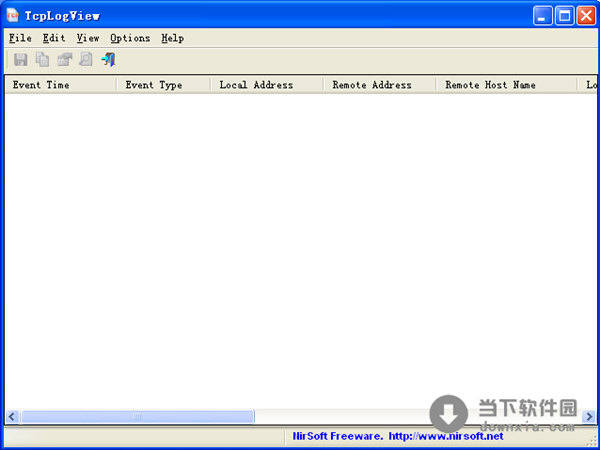Image resolution: width=600 pixels, height=450 pixels.
Task: Click the horizontal scrollbar left arrow
Action: point(12,416)
